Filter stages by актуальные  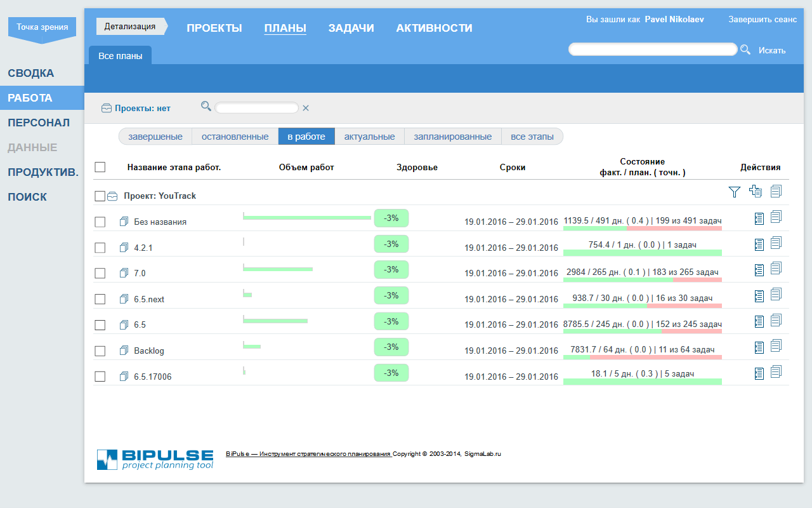point(369,137)
